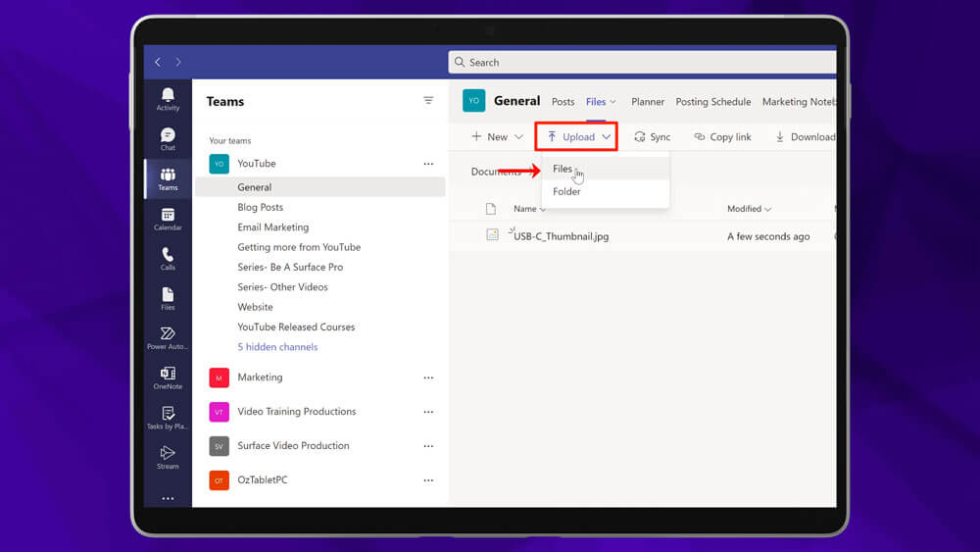The width and height of the screenshot is (980, 552).
Task: Select the Email Marketing channel
Action: pyautogui.click(x=272, y=227)
